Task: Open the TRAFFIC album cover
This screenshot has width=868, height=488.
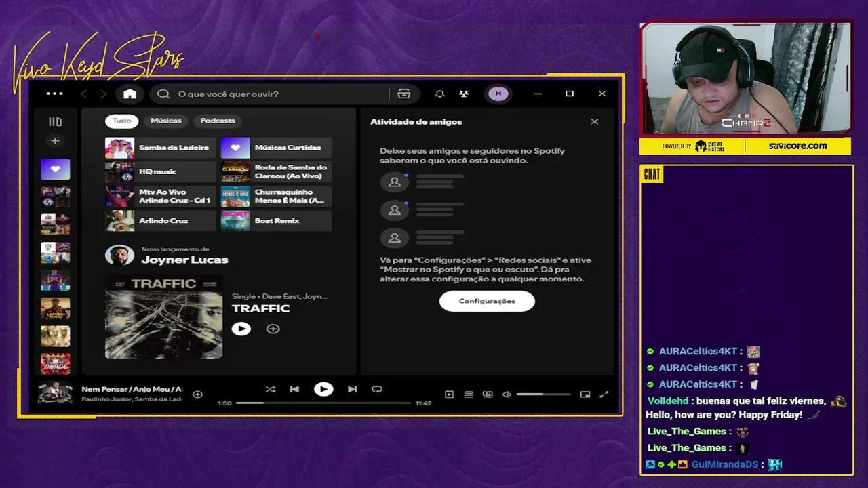Action: [163, 317]
